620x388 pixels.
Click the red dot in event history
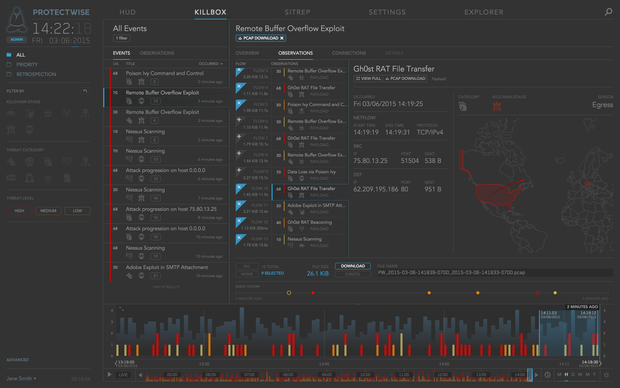[x=313, y=293]
